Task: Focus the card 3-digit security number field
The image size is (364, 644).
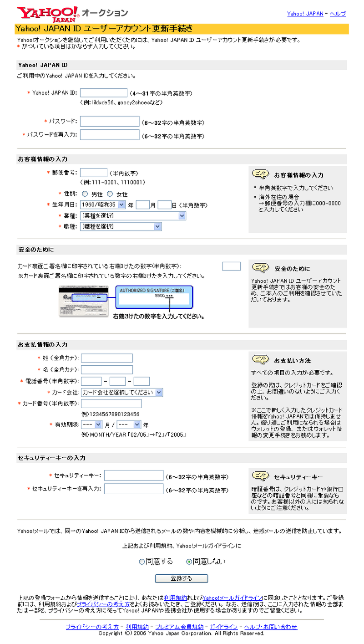Action: (x=231, y=266)
